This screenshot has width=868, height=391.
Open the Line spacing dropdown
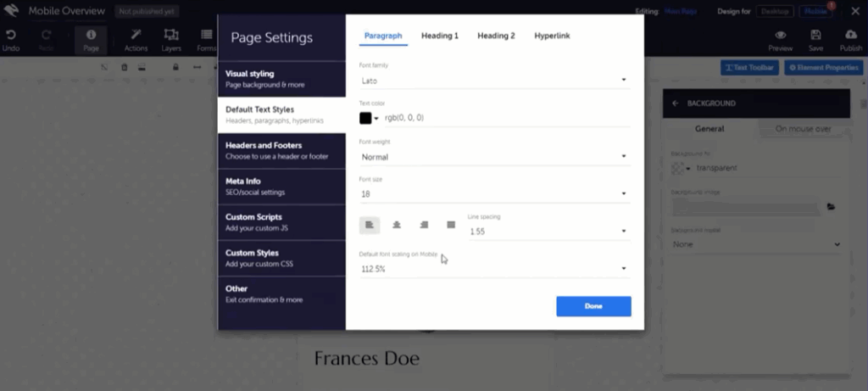(548, 231)
